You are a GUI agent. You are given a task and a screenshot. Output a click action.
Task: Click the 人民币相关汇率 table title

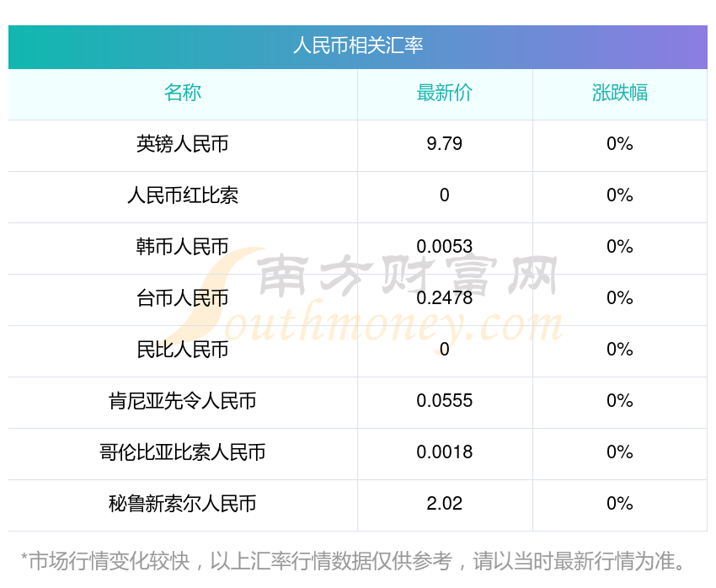(x=358, y=45)
